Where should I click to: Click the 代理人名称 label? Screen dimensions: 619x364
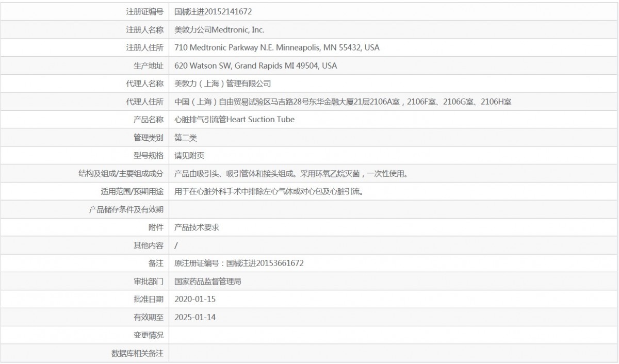coord(145,84)
